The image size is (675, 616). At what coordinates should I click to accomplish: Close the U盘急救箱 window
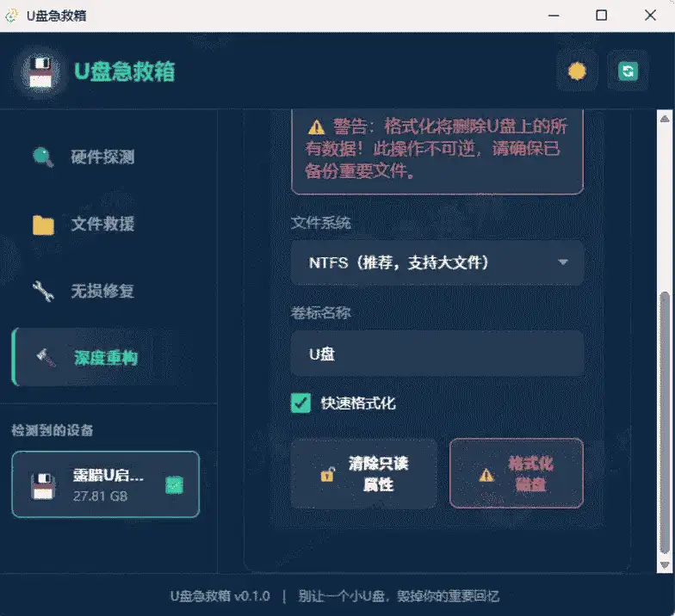click(651, 15)
